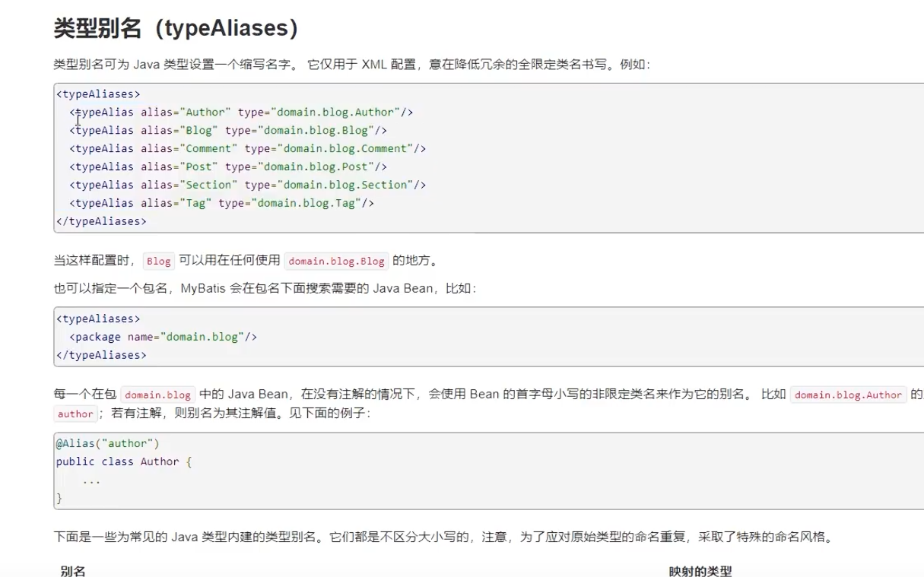The image size is (924, 577).
Task: Click the intro sentence mentioning XML 配置
Action: point(351,65)
